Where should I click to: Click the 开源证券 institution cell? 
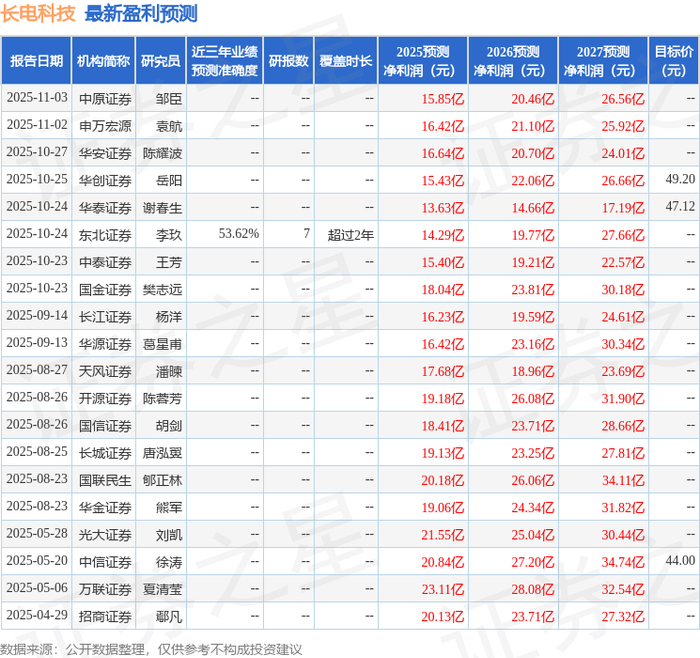click(105, 398)
